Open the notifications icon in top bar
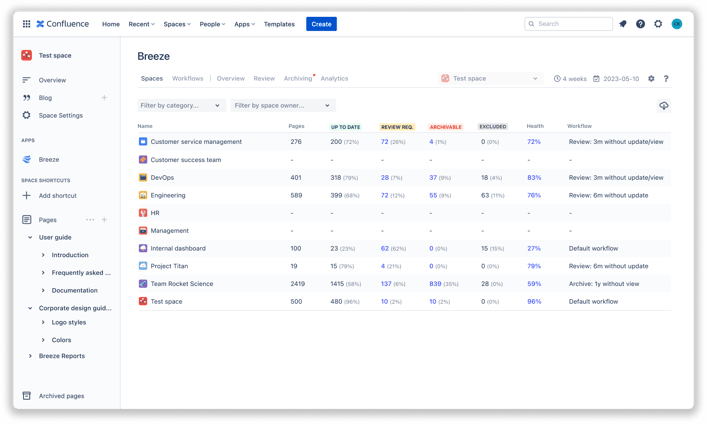 pos(623,24)
